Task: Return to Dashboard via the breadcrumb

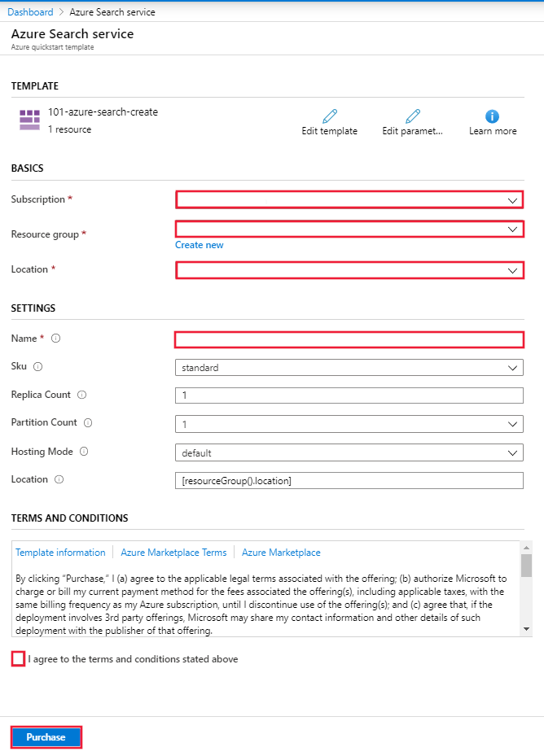Action: click(30, 11)
